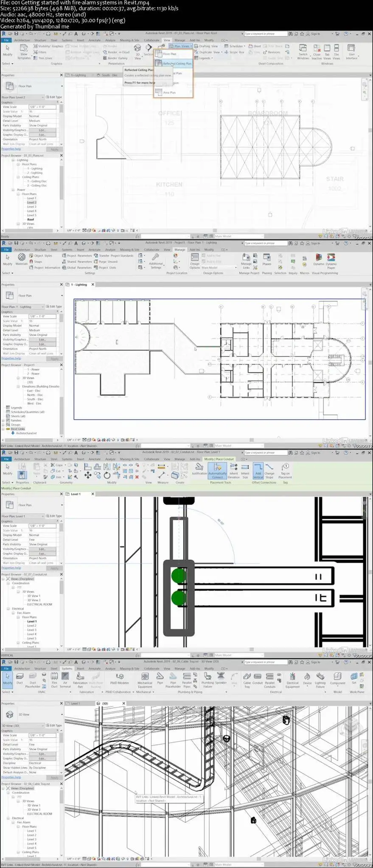This screenshot has height=868, width=373.
Task: Click Apply in the Conduit window Properties palette
Action: pyautogui.click(x=55, y=568)
